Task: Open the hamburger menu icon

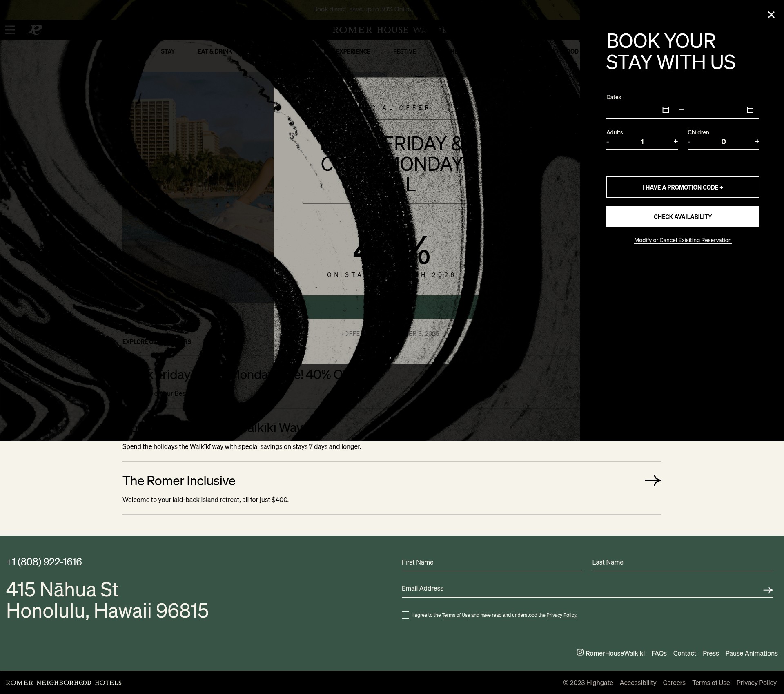Action: tap(10, 30)
